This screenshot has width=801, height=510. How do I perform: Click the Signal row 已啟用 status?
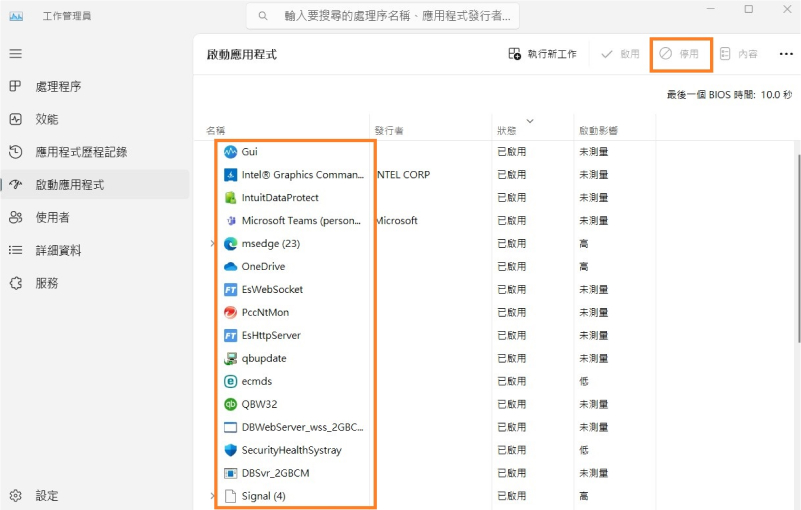tap(511, 496)
